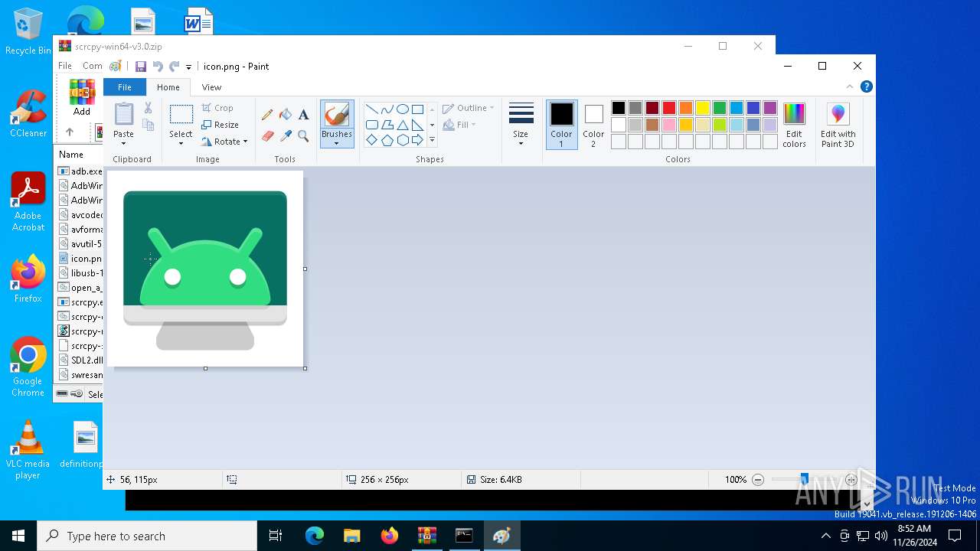The width and height of the screenshot is (980, 551).
Task: Choose the Diamond shape
Action: click(x=371, y=140)
